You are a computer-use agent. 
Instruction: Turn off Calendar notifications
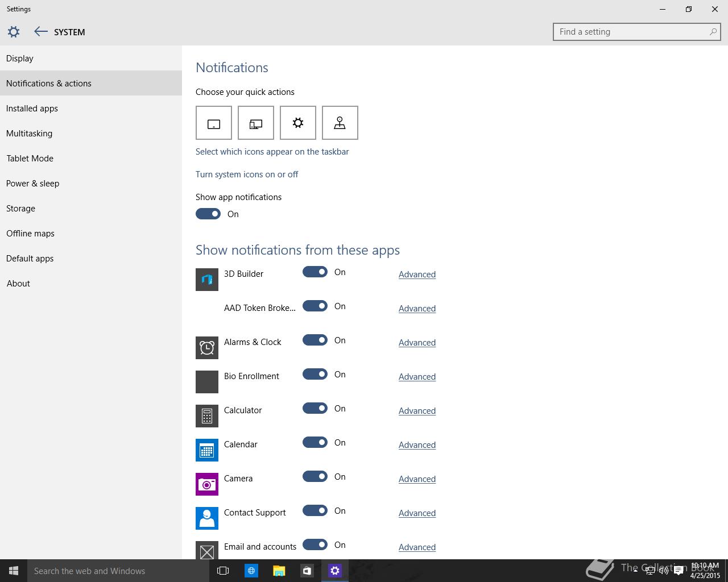[315, 442]
